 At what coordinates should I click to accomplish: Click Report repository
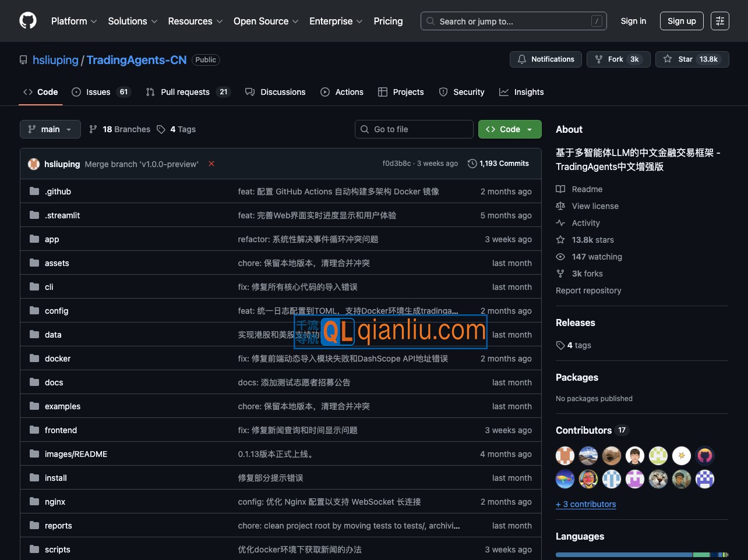point(588,290)
